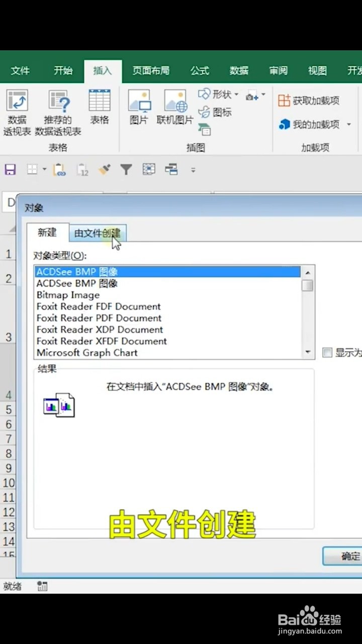Insert a table (表格)
The height and width of the screenshot is (644, 362).
(x=100, y=107)
